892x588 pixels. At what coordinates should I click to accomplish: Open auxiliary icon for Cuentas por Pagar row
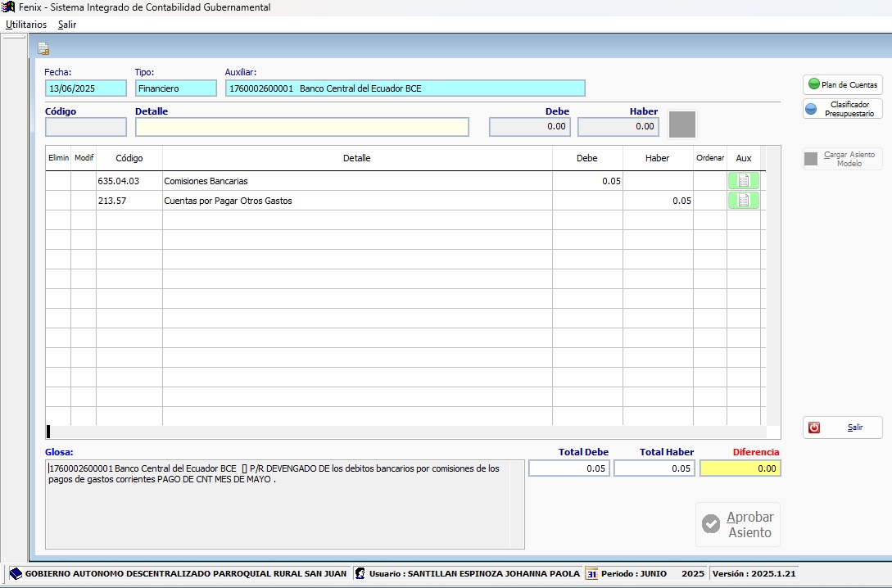pos(743,201)
